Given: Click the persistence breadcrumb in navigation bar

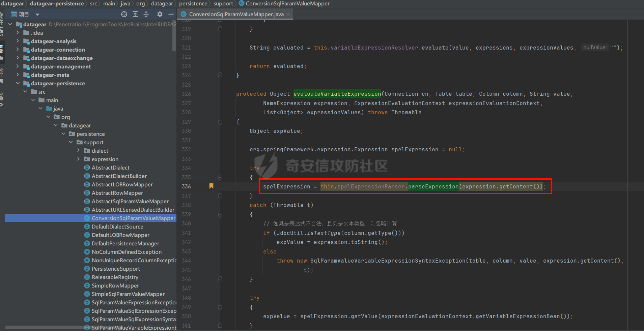Looking at the screenshot, I should 193,3.
